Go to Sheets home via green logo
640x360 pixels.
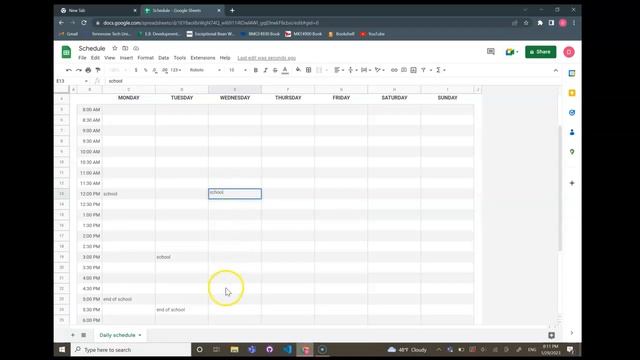66,52
